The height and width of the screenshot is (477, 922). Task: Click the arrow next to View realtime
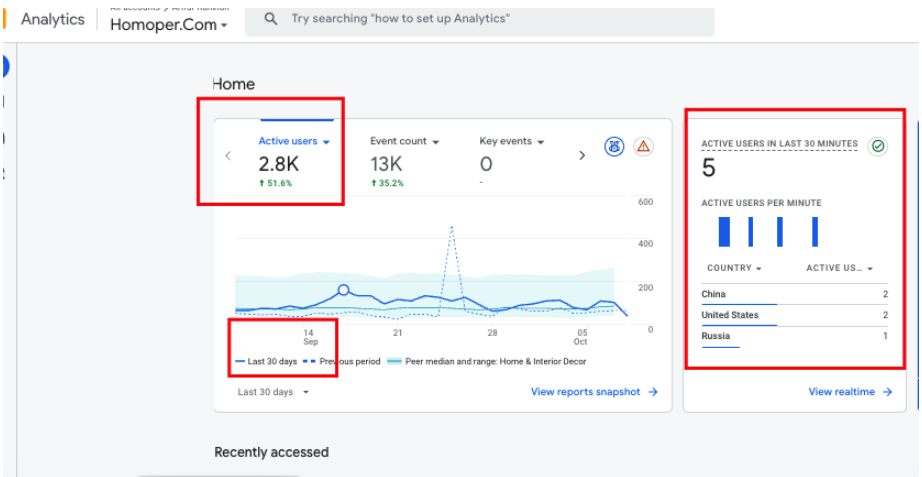[887, 392]
